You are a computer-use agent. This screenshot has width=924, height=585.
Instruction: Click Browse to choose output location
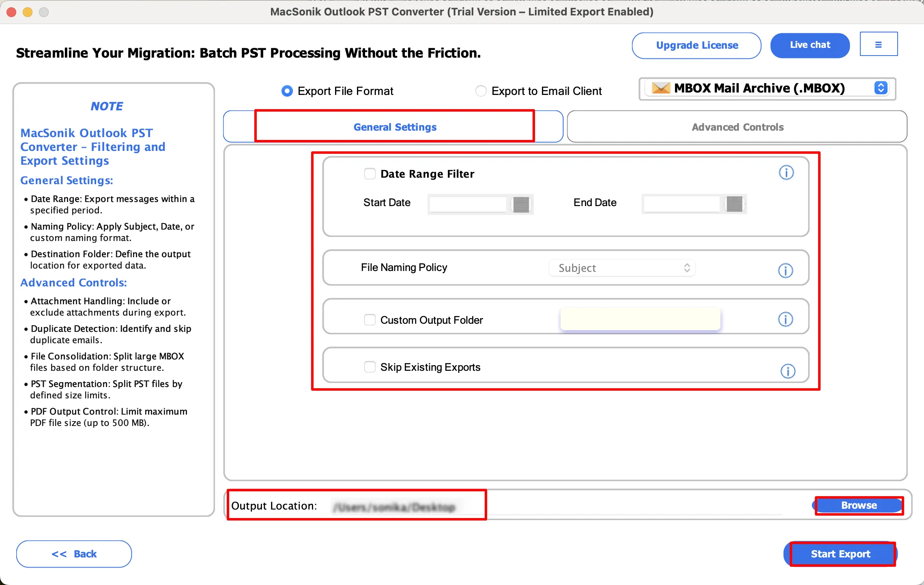click(x=859, y=505)
